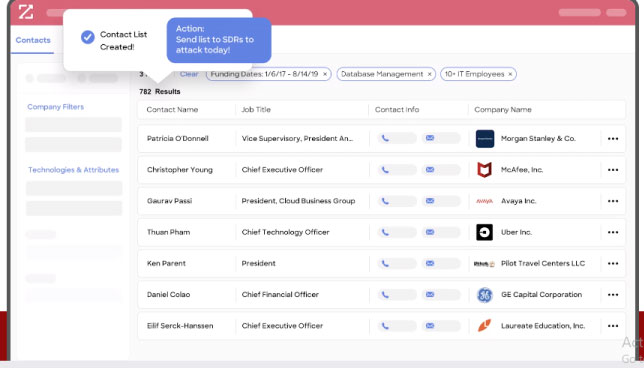Click email icon for Ken Parent
The image size is (644, 368).
(x=430, y=263)
